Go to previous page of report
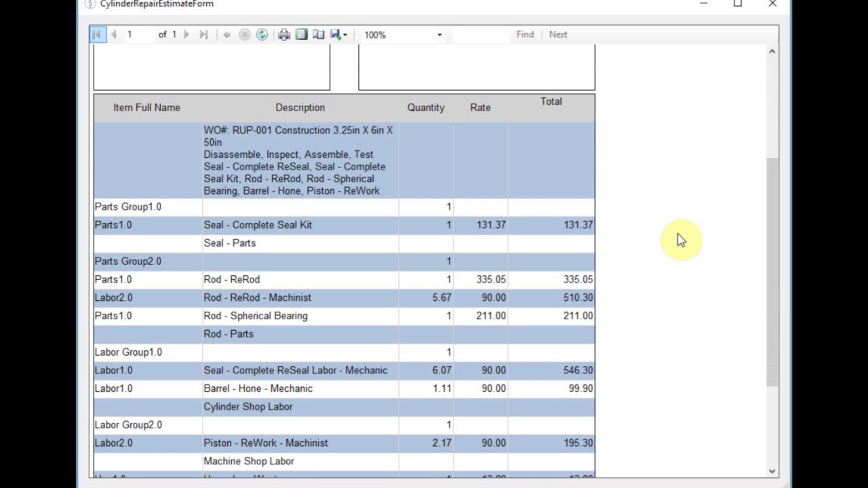 point(113,35)
